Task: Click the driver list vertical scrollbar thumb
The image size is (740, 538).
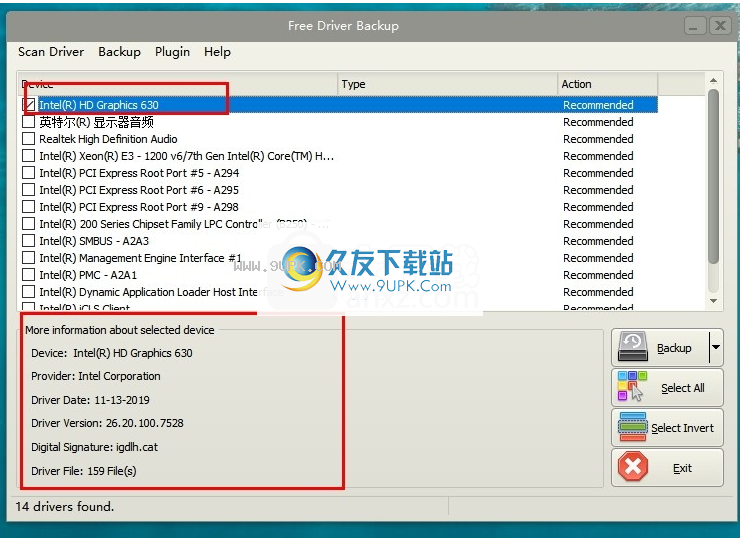Action: click(x=713, y=177)
